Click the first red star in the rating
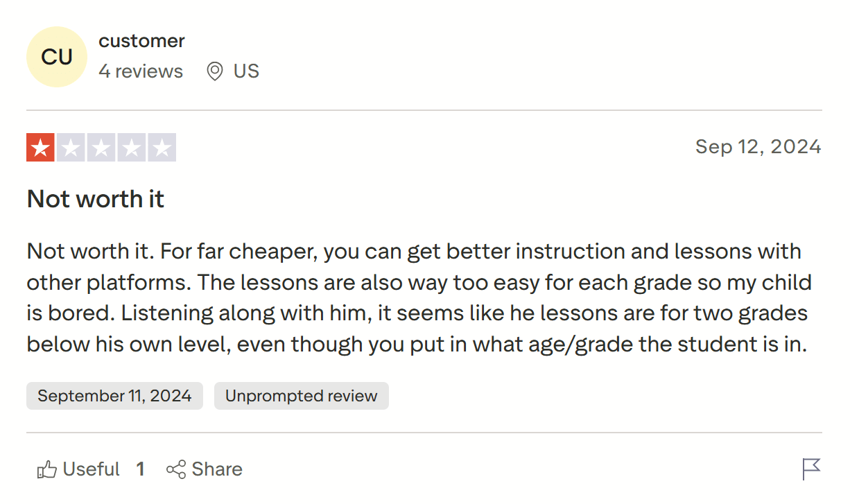This screenshot has width=850, height=504. coord(41,147)
